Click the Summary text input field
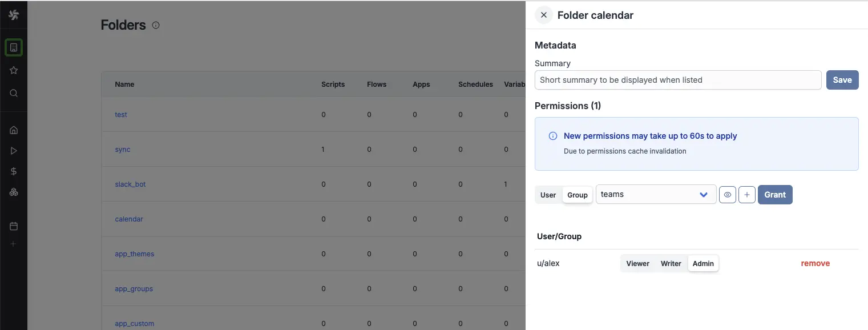 [677, 79]
